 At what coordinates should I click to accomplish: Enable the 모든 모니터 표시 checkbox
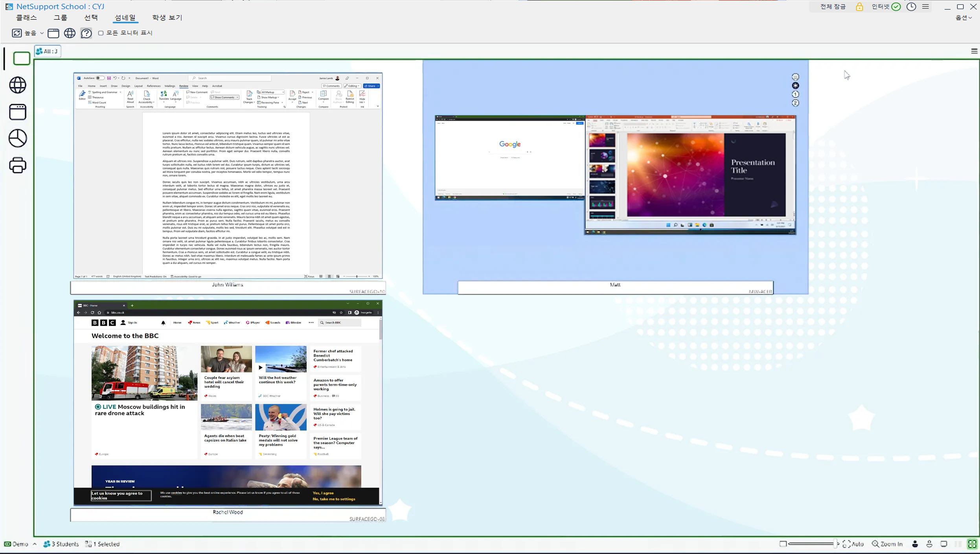101,33
